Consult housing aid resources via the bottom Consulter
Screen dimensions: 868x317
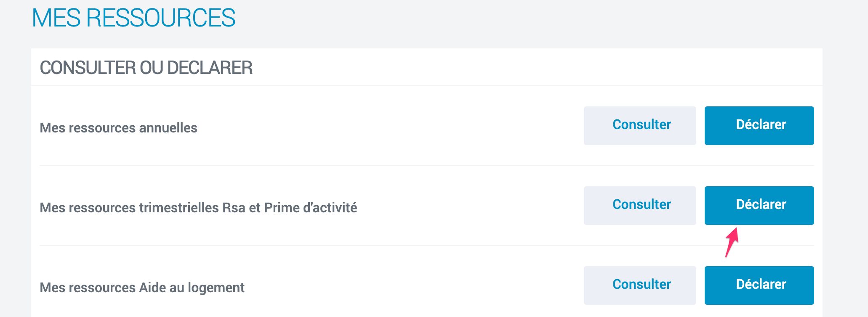point(640,285)
